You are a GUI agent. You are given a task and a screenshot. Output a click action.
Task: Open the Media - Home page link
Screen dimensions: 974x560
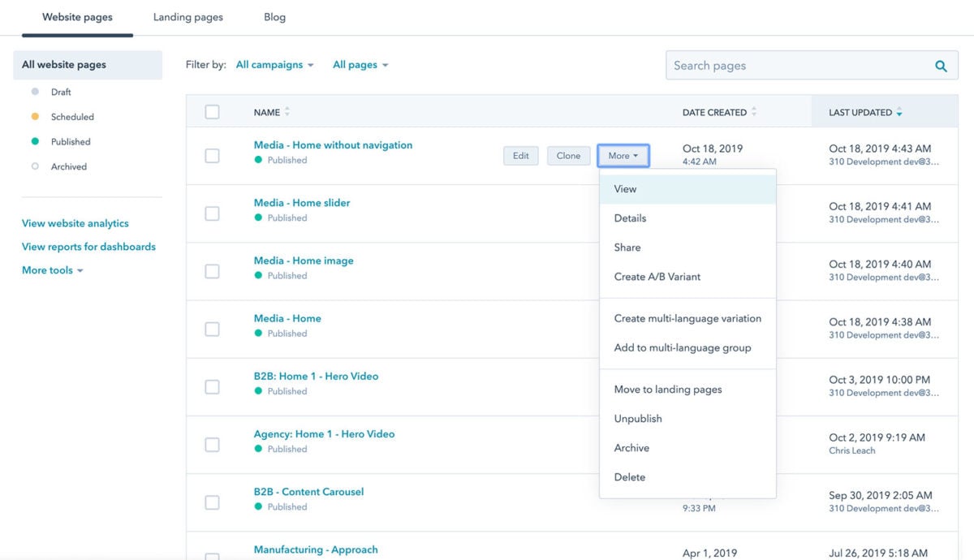(287, 318)
